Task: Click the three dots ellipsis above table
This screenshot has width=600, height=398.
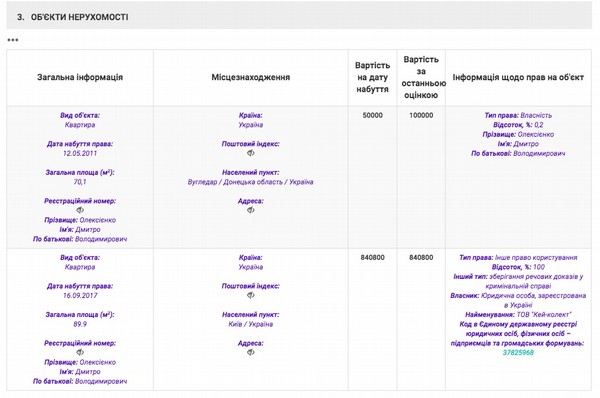Action: click(x=13, y=40)
